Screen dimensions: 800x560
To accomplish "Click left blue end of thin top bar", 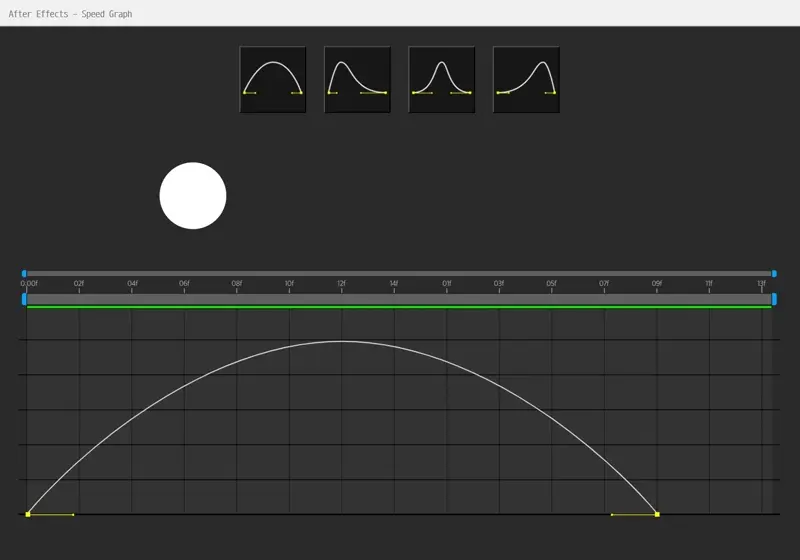I will coord(24,273).
